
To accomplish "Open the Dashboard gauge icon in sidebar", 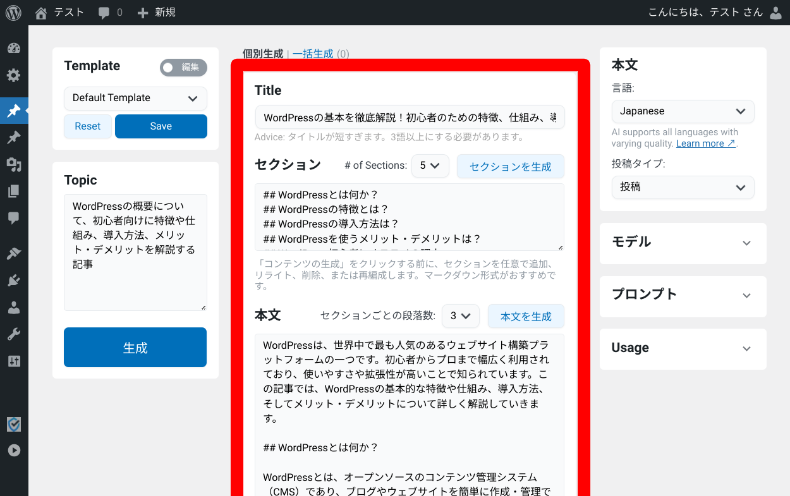I will [14, 48].
